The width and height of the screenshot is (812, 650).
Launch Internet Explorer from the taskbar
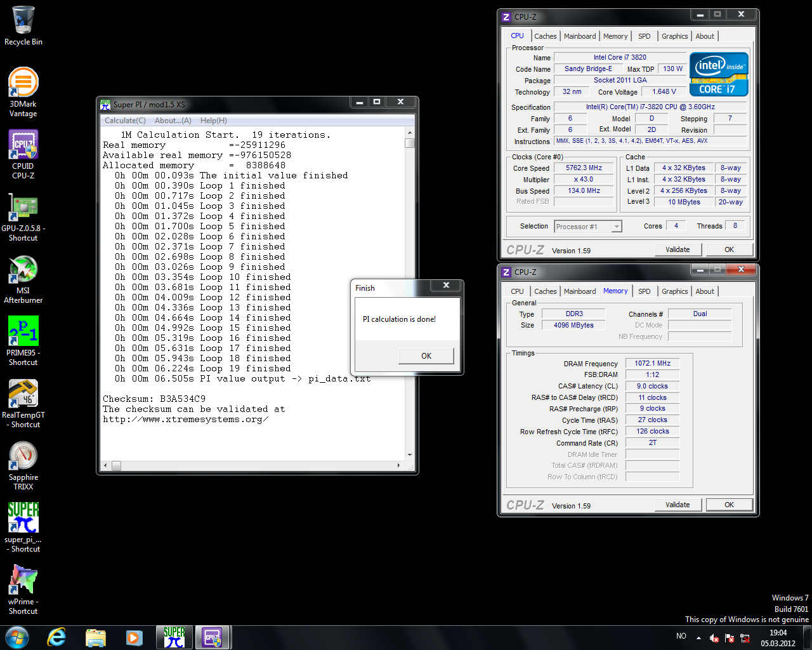(57, 637)
